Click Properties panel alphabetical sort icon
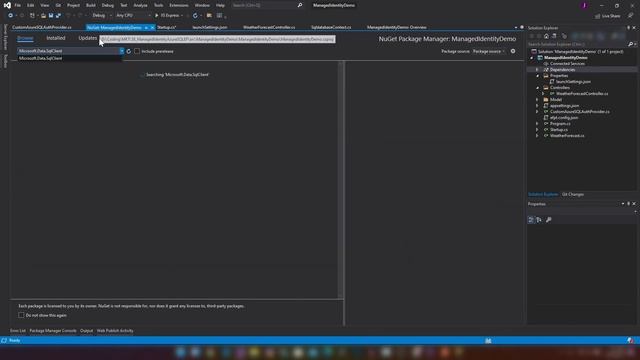 [539, 220]
